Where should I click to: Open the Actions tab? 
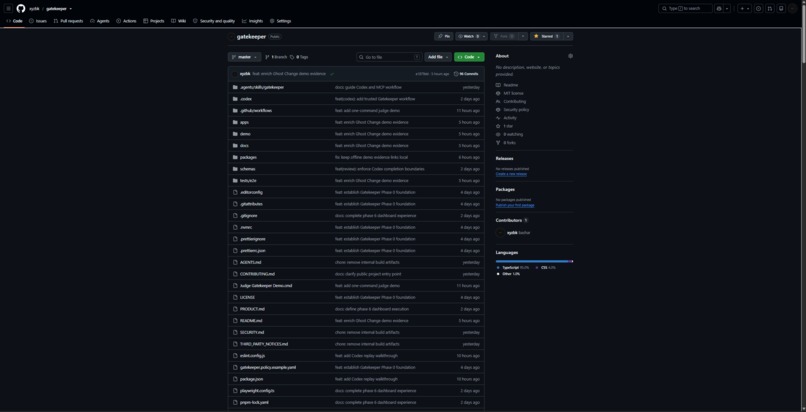point(126,21)
